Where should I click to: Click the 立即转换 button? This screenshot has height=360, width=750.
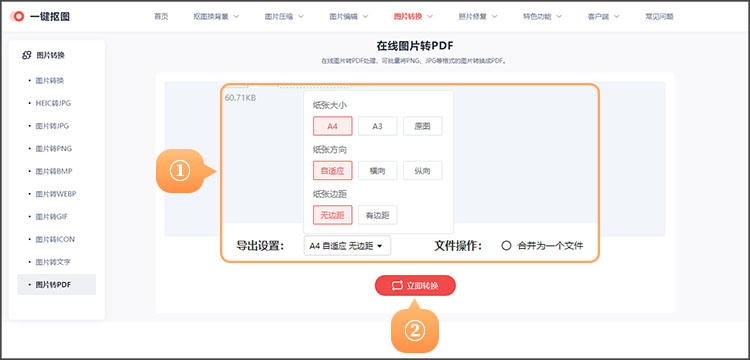(x=415, y=286)
